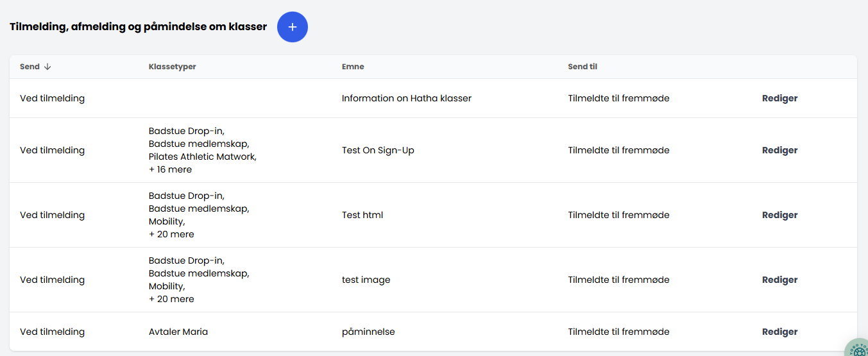Image resolution: width=868 pixels, height=356 pixels.
Task: Click the Klassetyper column header
Action: point(172,67)
